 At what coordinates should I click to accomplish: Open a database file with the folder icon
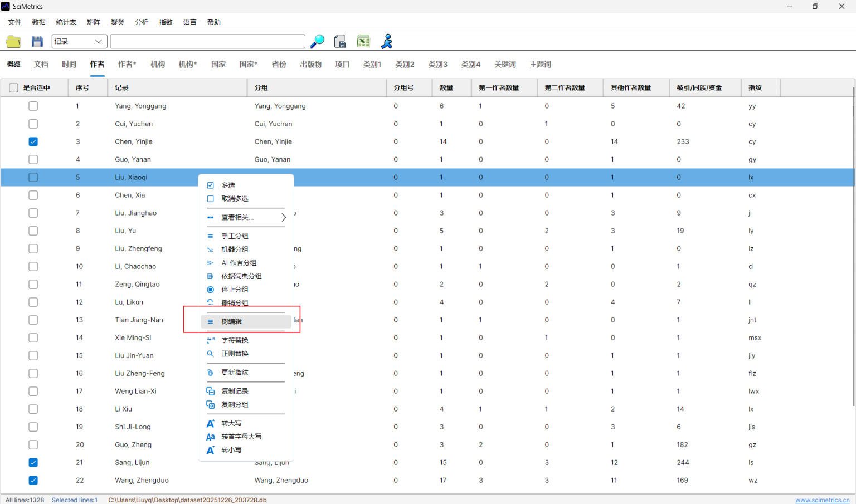(13, 41)
